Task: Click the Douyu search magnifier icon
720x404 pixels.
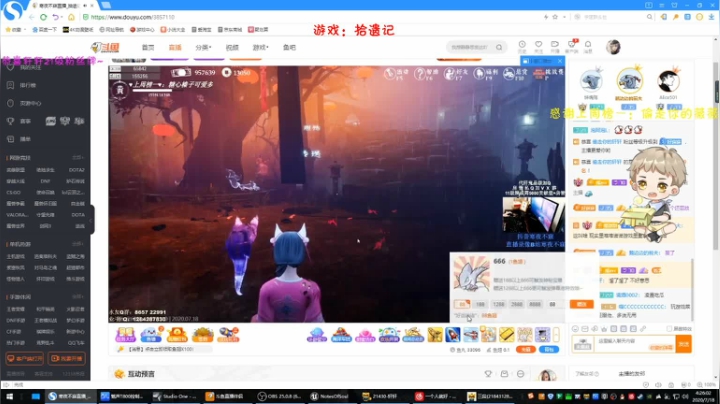Action: tap(499, 47)
